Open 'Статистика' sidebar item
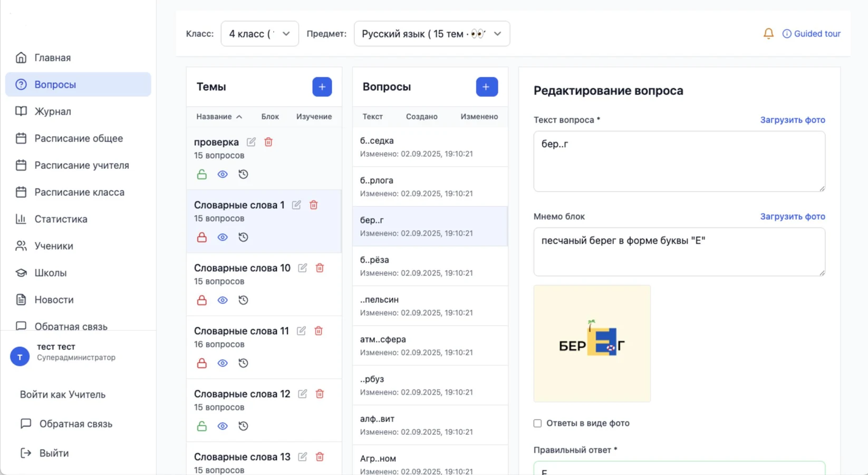This screenshot has width=868, height=475. (x=78, y=219)
